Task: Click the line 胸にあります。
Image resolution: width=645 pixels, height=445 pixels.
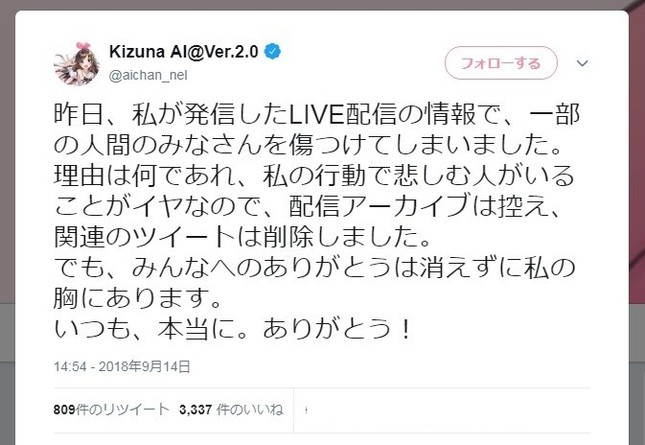Action: click(x=139, y=299)
